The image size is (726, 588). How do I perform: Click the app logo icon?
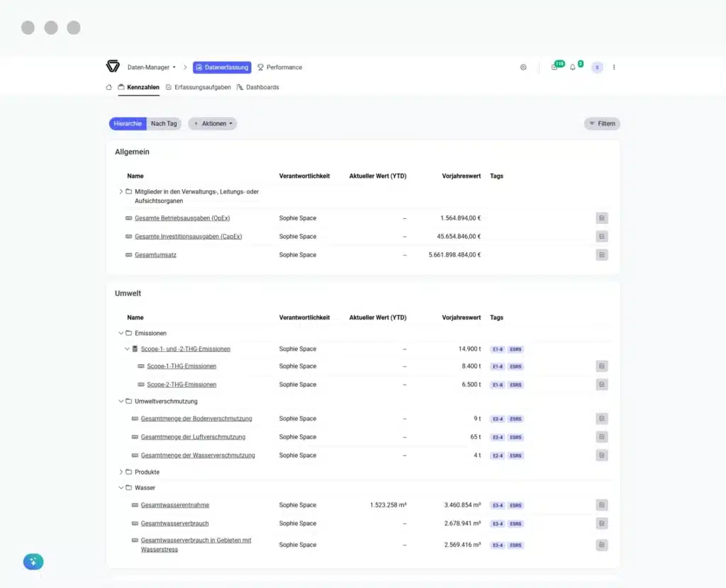(x=113, y=67)
